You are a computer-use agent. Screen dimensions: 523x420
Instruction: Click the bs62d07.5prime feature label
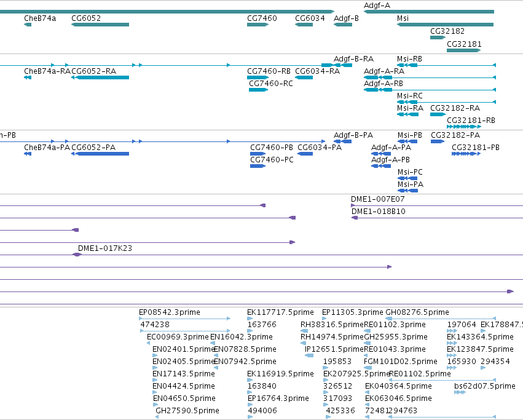(485, 386)
